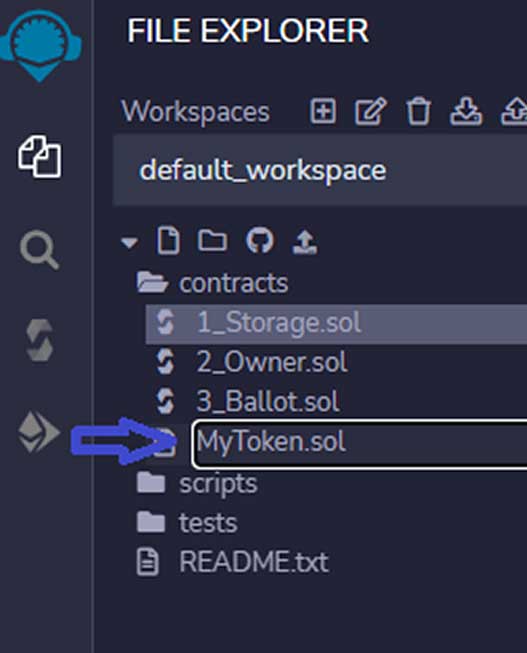Viewport: 527px width, 653px height.
Task: Download workspaces with the download icon
Action: [x=466, y=111]
